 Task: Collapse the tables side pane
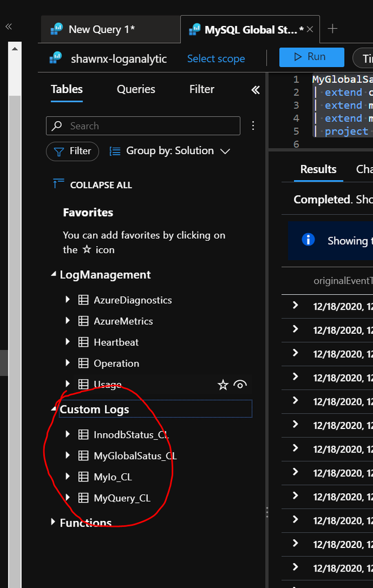click(256, 90)
